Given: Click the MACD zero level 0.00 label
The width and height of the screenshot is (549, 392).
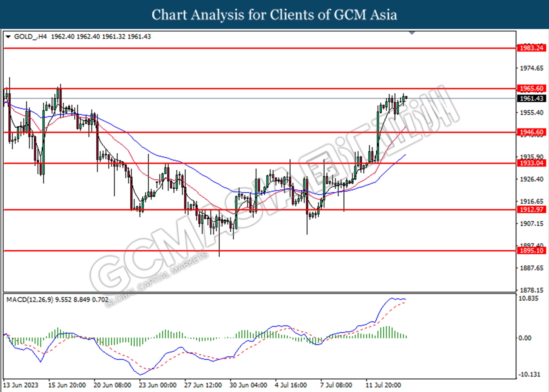Looking at the screenshot, I should click(525, 338).
